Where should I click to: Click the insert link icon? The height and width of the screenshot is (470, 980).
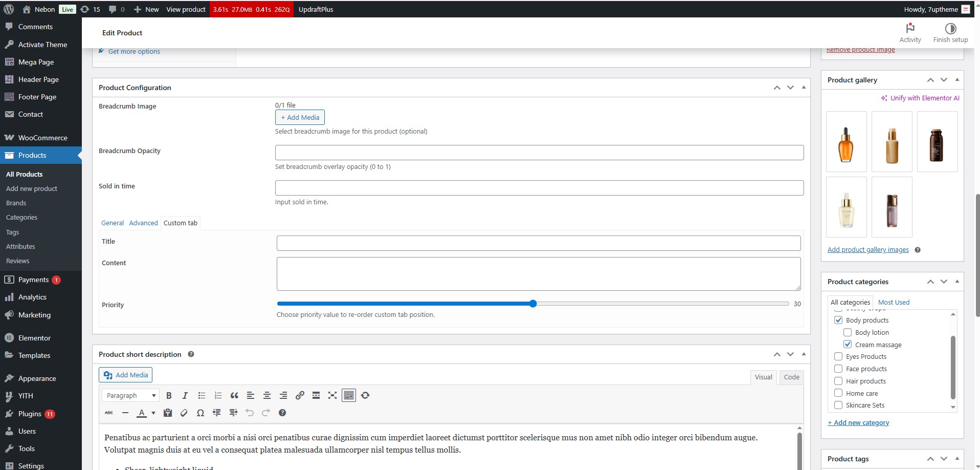tap(300, 395)
